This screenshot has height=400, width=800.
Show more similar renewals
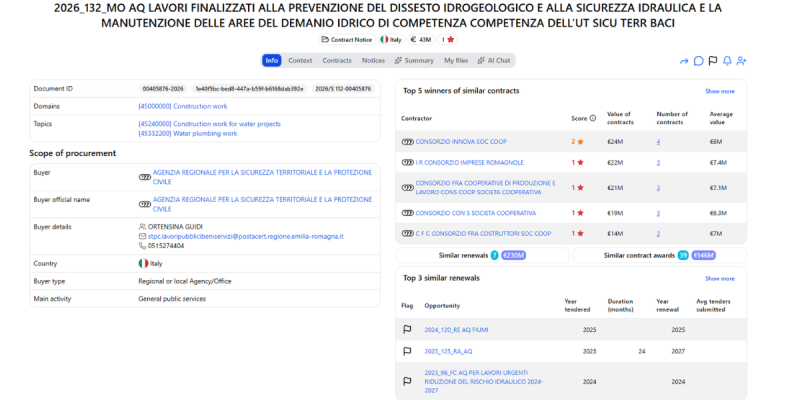(x=720, y=279)
